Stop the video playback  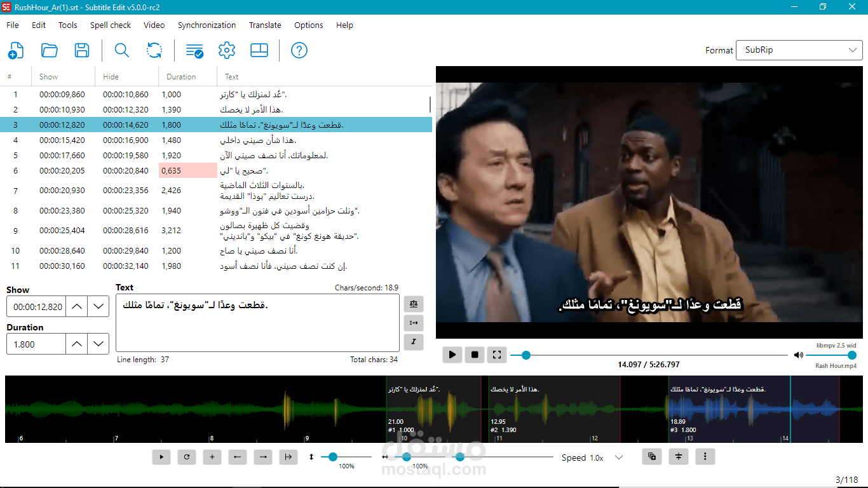[x=475, y=355]
